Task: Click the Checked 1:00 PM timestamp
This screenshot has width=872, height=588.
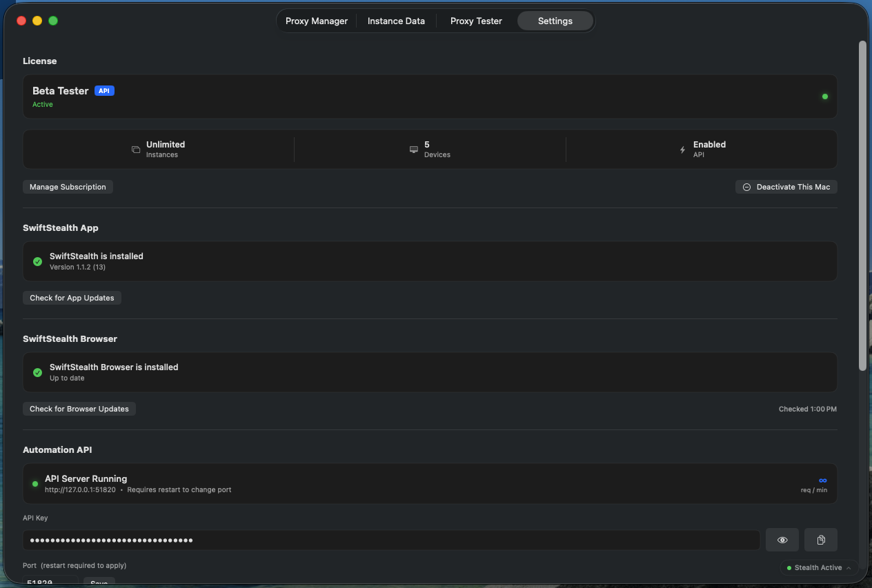Action: point(808,409)
